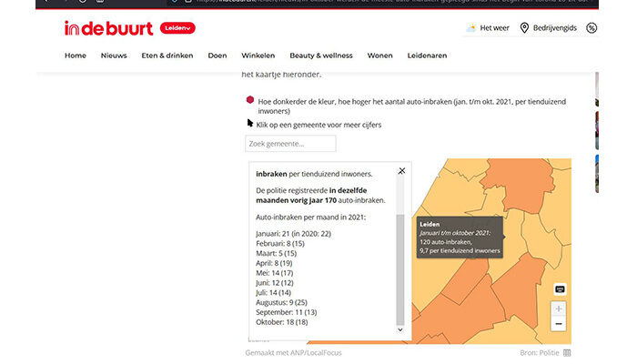637x364 pixels.
Task: Go to the Home menu item
Action: pyautogui.click(x=76, y=56)
